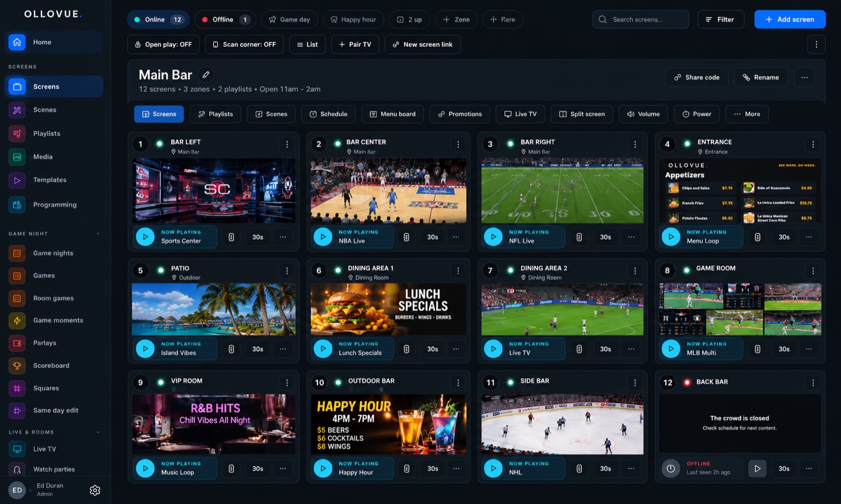Open Same day edit in sidebar
The width and height of the screenshot is (841, 504).
pyautogui.click(x=54, y=410)
